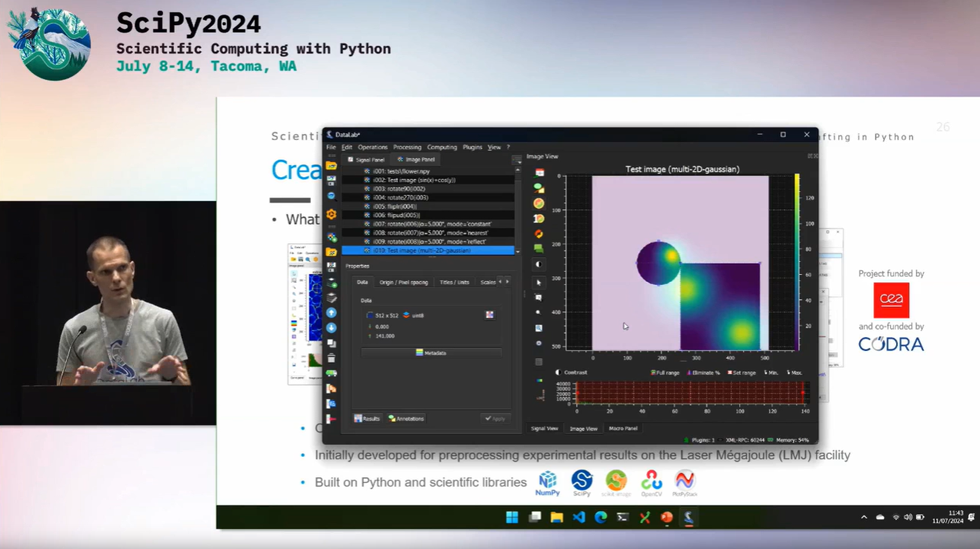Select the arrow pointer selection tool
This screenshot has width=980, height=549.
[539, 282]
